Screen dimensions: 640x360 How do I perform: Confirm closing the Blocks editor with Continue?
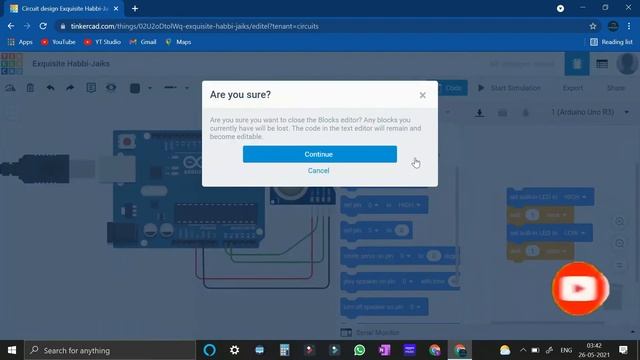(320, 154)
